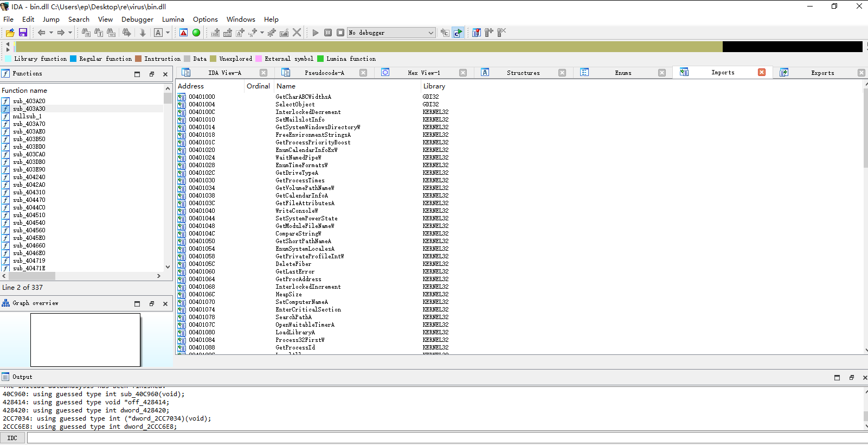868x445 pixels.
Task: Close the Imports tab with red X
Action: [762, 72]
